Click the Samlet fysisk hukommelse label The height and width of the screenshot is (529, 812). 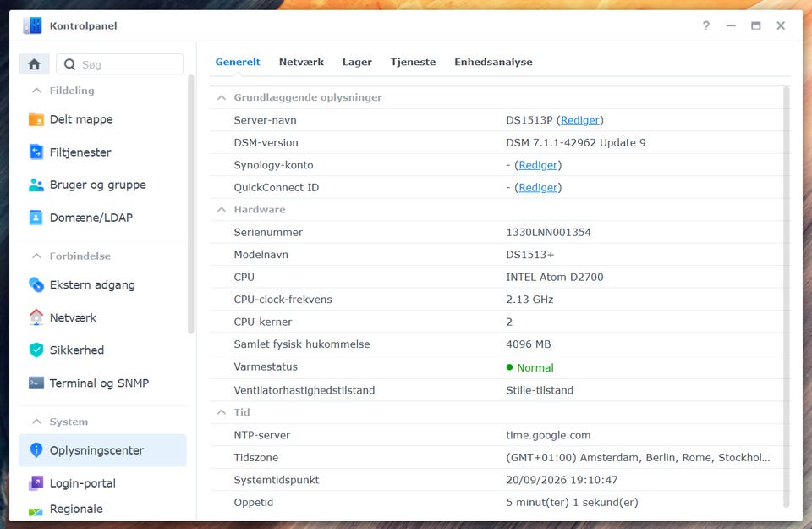pyautogui.click(x=302, y=344)
